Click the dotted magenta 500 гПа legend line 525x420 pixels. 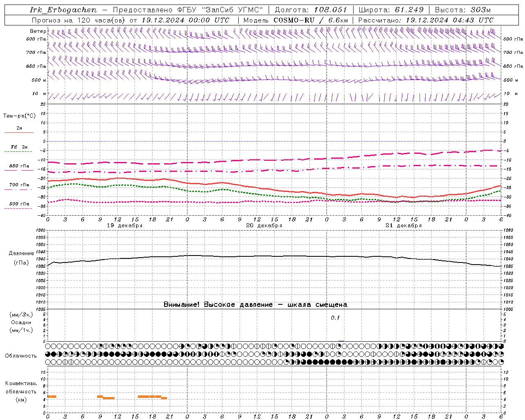pos(18,209)
